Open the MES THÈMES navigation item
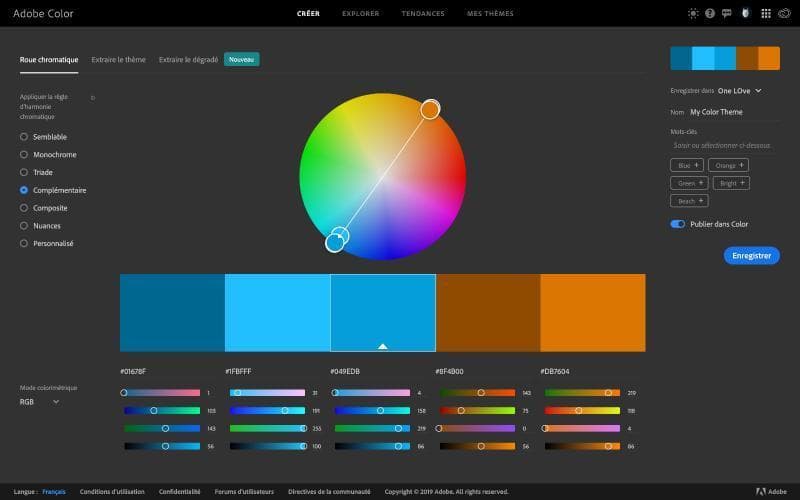The height and width of the screenshot is (500, 800). (490, 14)
